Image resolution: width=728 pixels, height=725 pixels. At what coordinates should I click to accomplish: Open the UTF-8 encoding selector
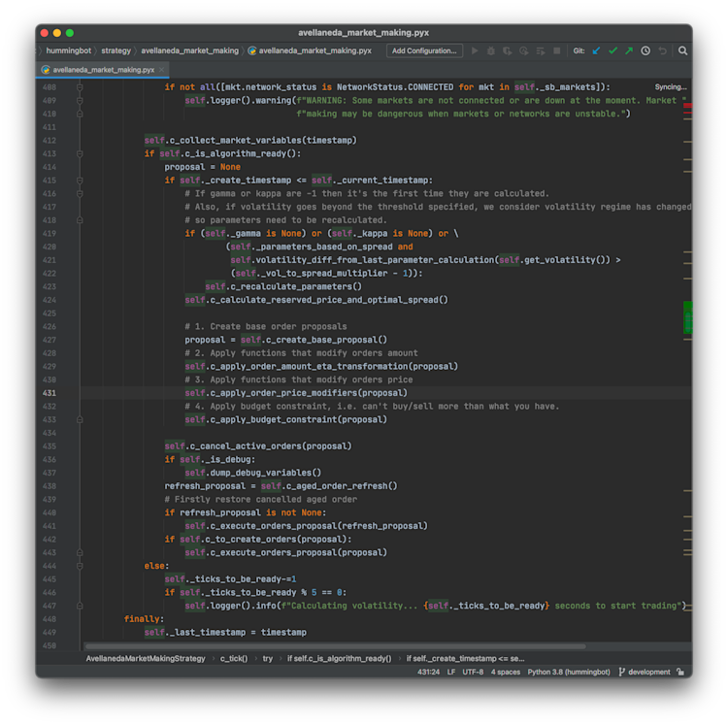[473, 672]
